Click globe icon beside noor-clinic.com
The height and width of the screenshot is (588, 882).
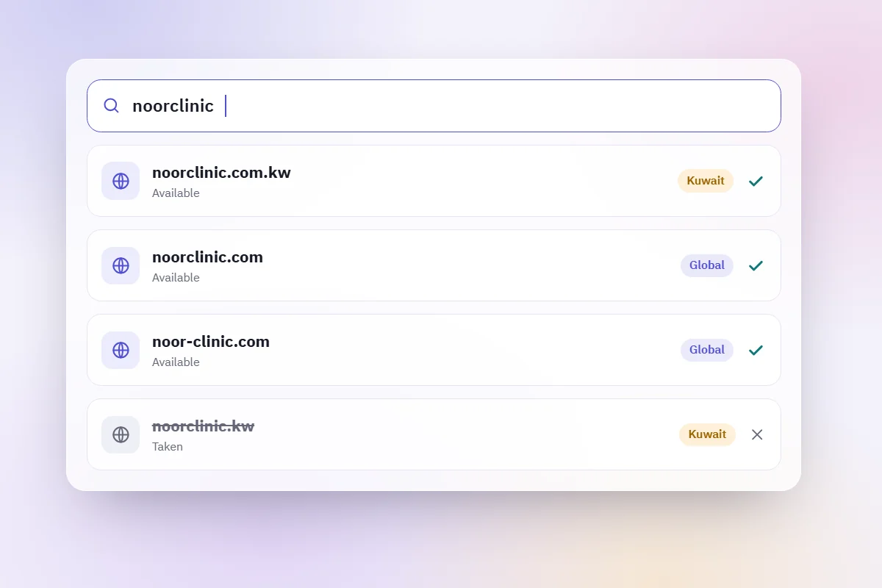[x=121, y=350]
